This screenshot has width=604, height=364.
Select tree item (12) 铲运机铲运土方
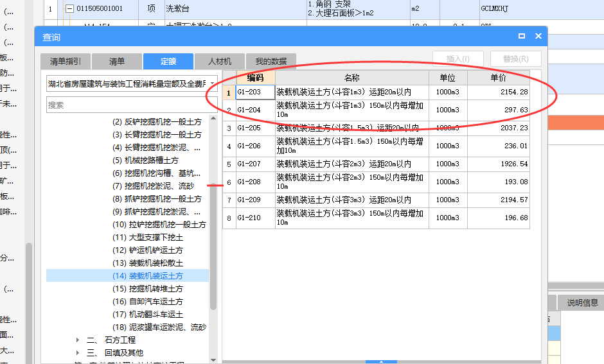[148, 250]
